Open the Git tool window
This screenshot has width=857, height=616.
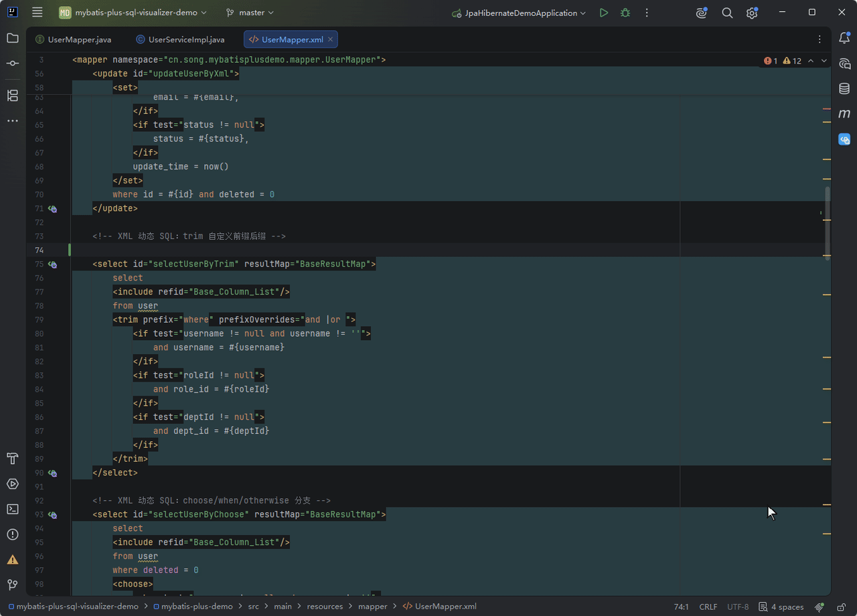13,585
